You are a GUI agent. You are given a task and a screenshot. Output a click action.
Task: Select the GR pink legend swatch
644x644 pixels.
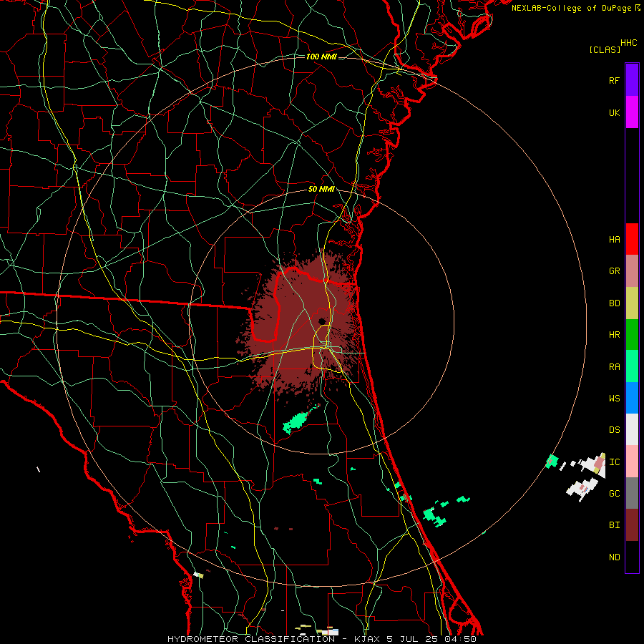[632, 270]
